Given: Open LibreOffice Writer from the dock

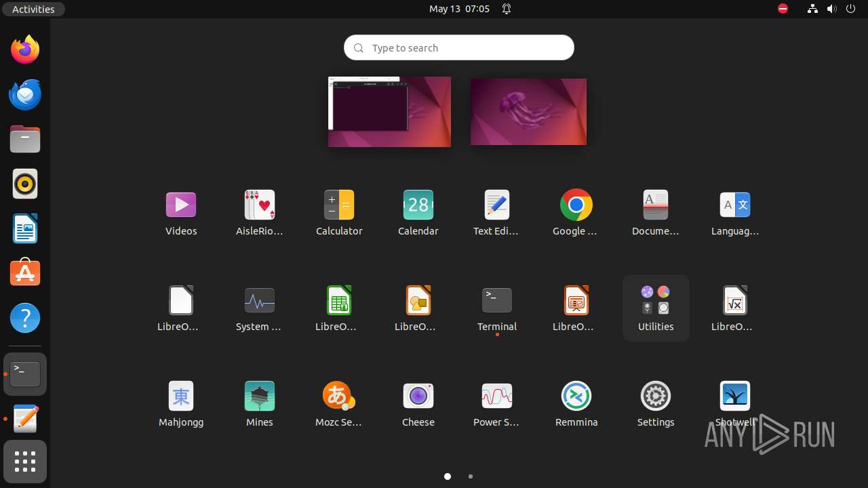Looking at the screenshot, I should point(25,228).
